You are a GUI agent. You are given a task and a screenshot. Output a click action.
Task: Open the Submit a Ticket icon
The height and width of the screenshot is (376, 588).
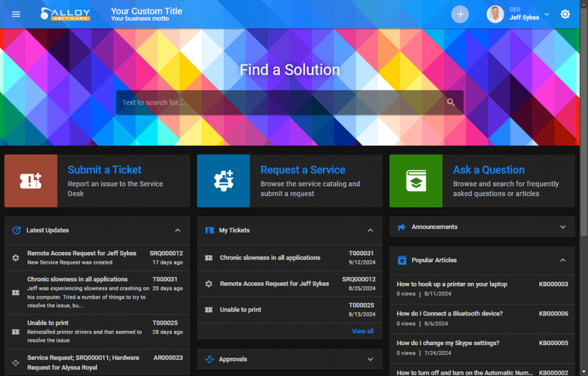[x=30, y=181]
